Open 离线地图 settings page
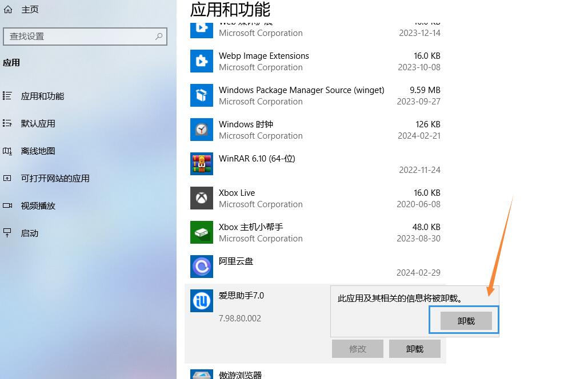 [38, 151]
